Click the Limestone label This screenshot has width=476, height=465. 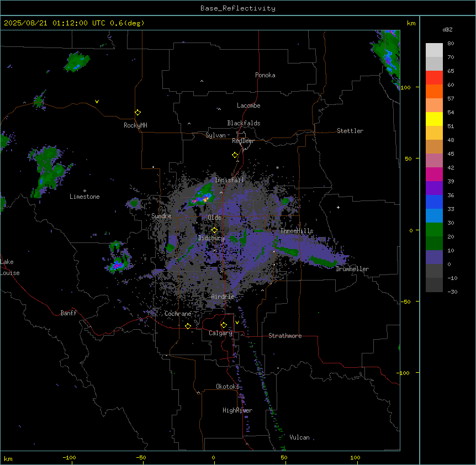(84, 197)
